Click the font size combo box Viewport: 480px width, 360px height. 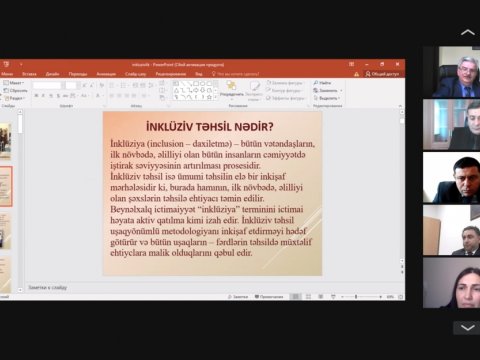pyautogui.click(x=71, y=86)
